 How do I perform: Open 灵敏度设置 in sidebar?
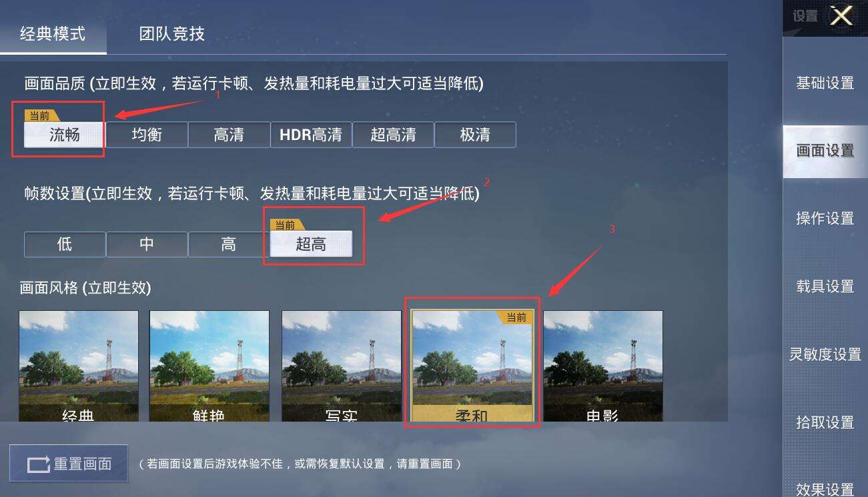pyautogui.click(x=825, y=354)
